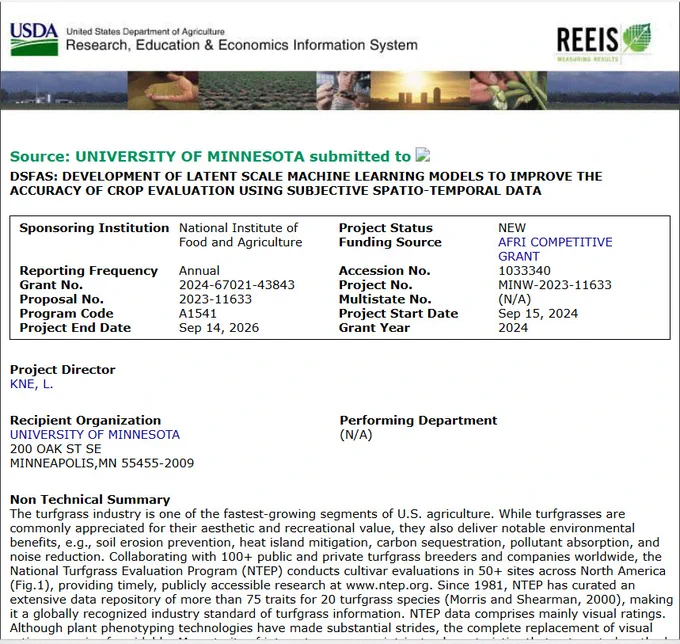Click 'National Institute of Food and Agriculture' value

click(240, 235)
